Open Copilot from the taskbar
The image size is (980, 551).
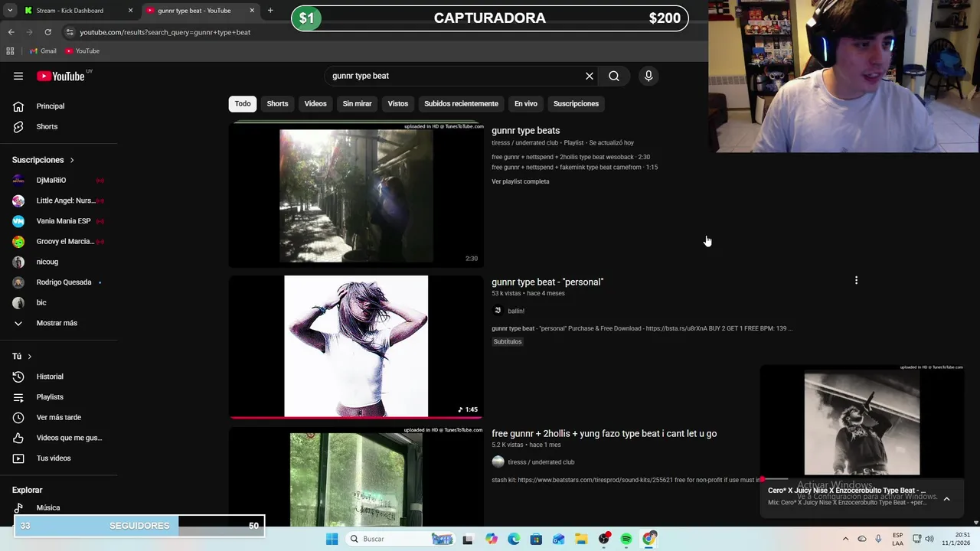click(x=492, y=539)
